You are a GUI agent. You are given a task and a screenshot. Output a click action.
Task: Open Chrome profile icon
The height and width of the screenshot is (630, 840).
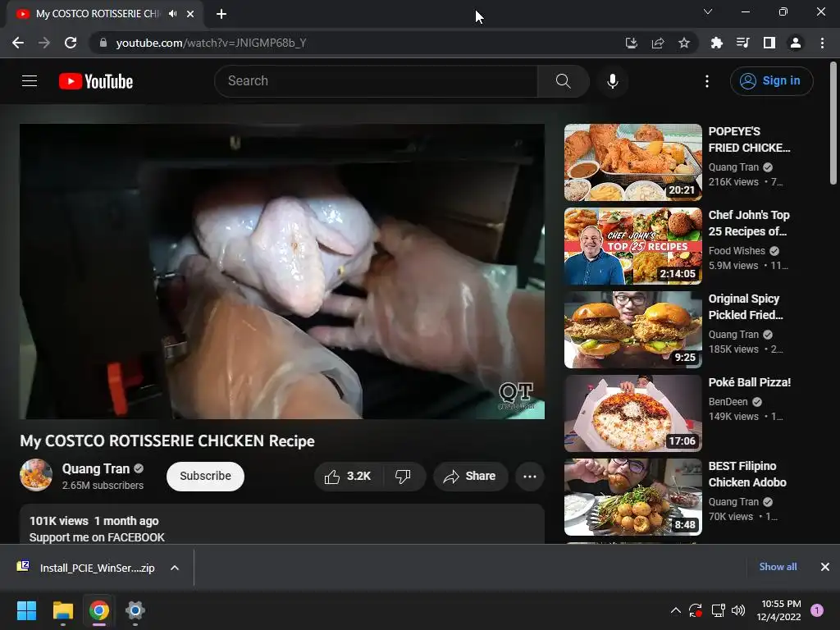[x=796, y=43]
